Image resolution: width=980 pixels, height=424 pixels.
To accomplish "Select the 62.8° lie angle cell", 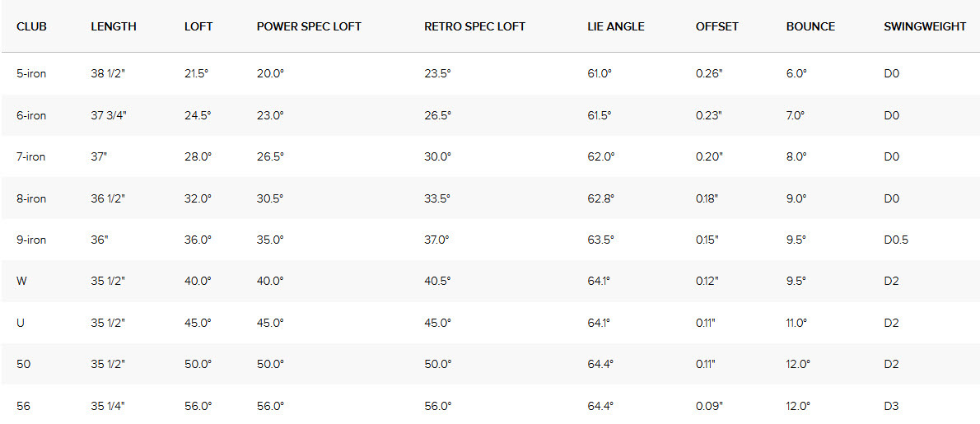I will click(600, 198).
